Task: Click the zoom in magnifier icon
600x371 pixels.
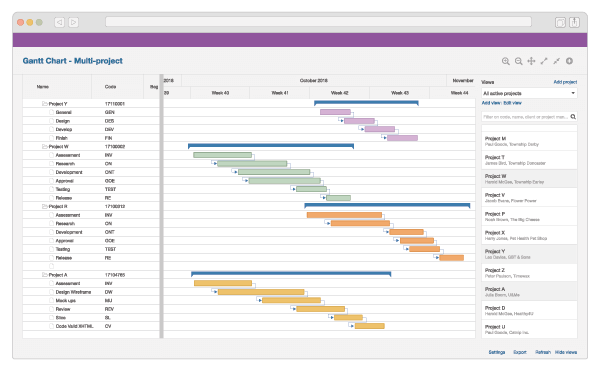Action: [505, 61]
